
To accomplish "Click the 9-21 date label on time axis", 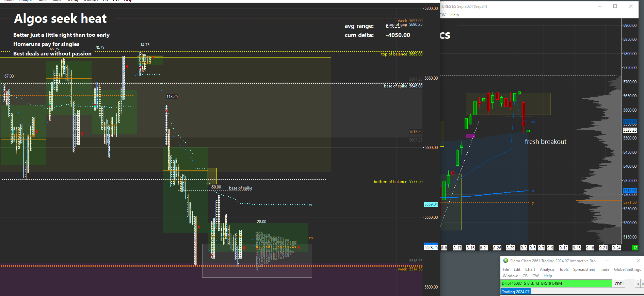I will [603, 248].
